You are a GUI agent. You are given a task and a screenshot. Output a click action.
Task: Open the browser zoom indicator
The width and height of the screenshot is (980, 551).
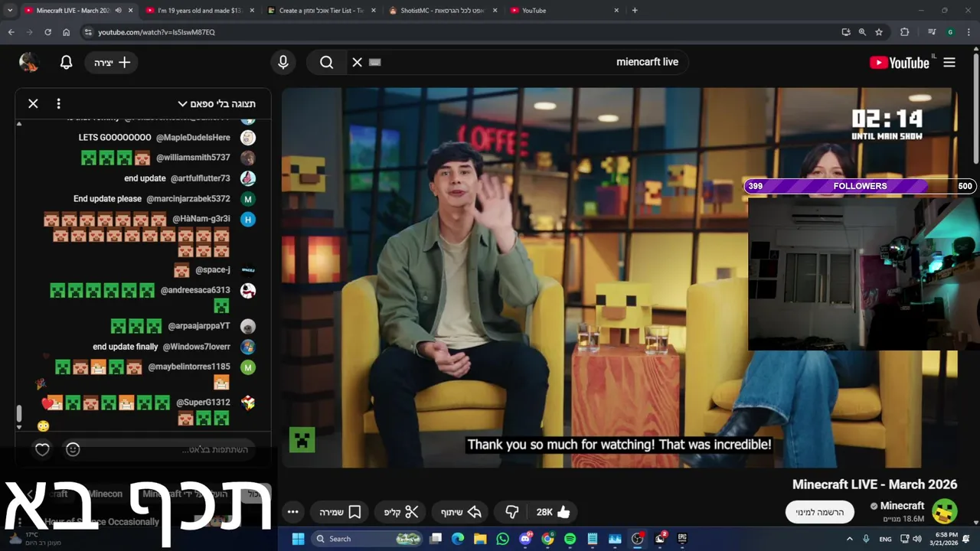[862, 32]
